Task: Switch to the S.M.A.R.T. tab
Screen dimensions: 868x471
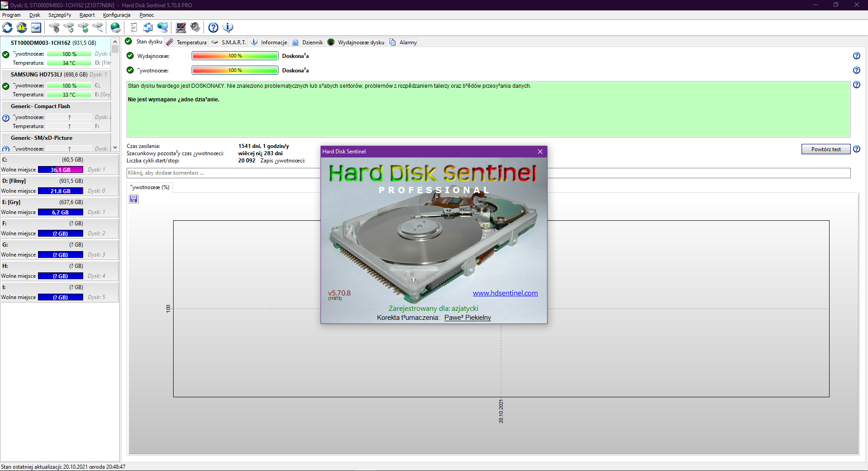Action: pyautogui.click(x=228, y=42)
